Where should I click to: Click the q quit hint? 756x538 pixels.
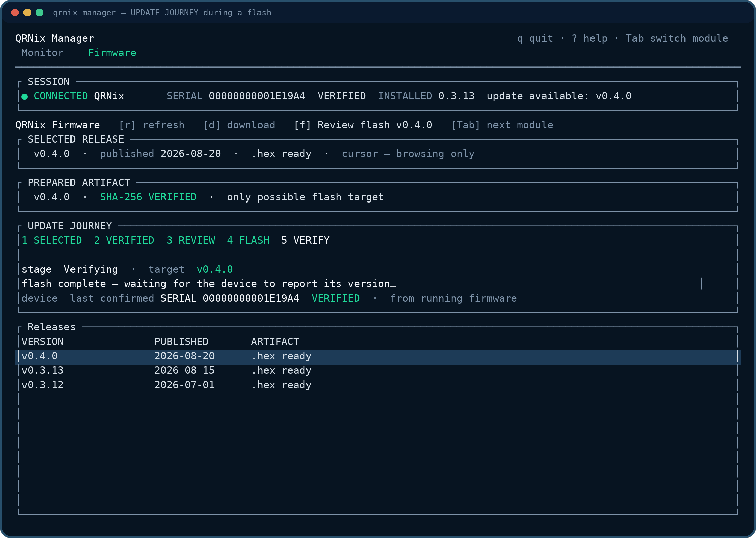535,38
